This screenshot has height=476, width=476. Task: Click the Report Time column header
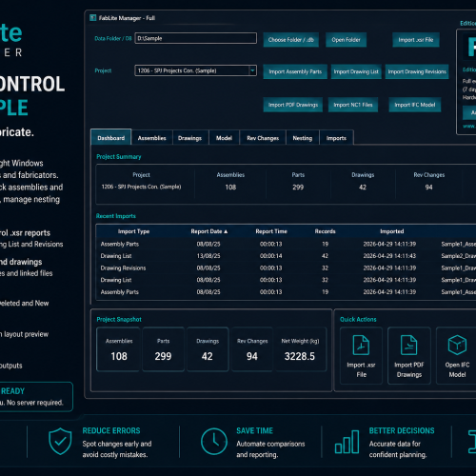pos(271,231)
